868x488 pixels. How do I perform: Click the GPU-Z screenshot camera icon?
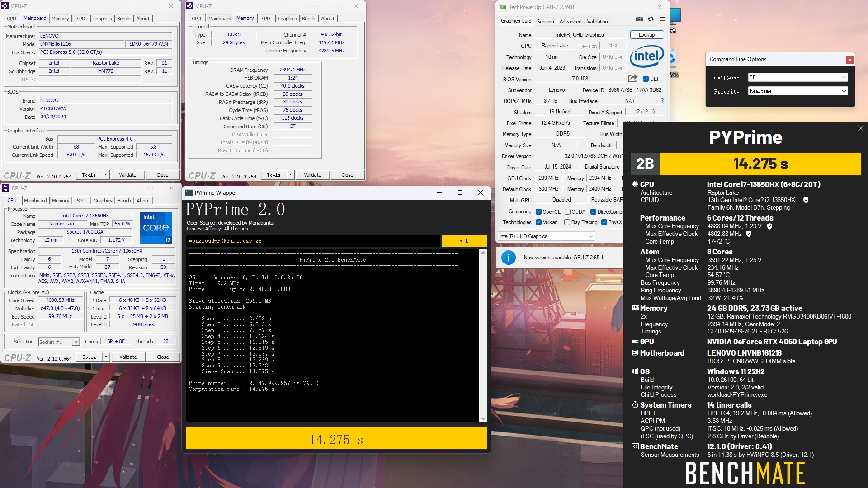coord(639,19)
